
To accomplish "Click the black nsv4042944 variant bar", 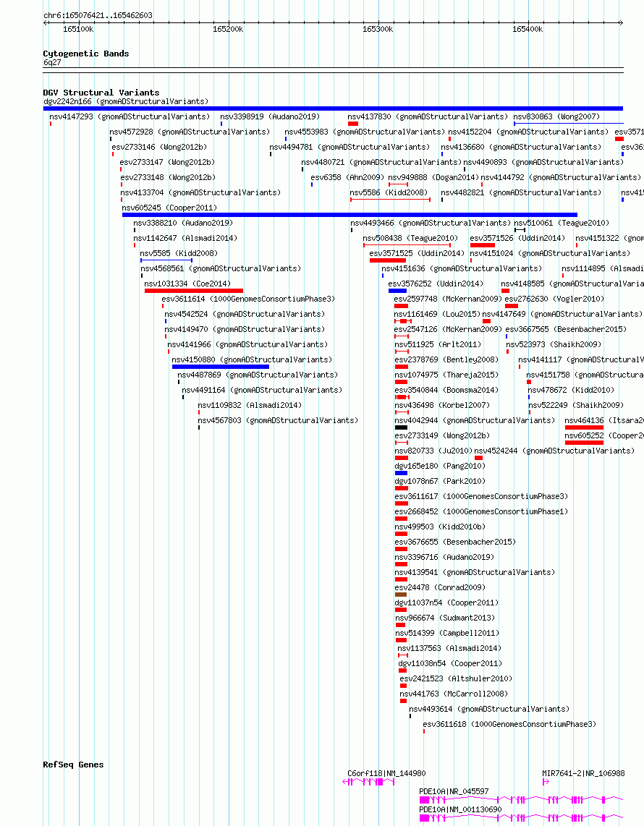I will [401, 427].
